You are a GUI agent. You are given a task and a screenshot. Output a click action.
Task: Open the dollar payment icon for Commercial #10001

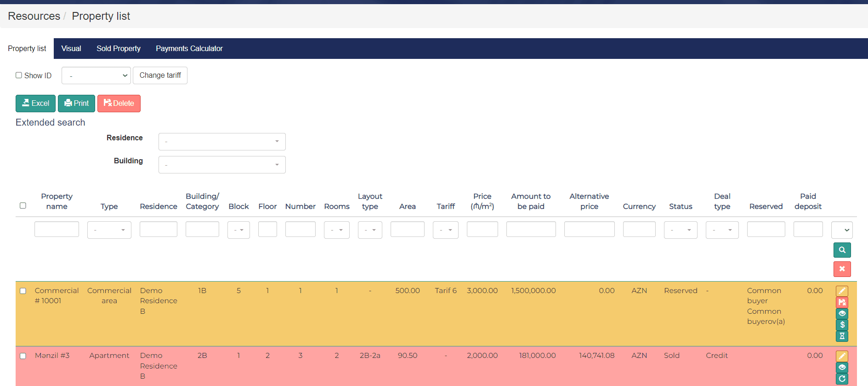coord(842,325)
